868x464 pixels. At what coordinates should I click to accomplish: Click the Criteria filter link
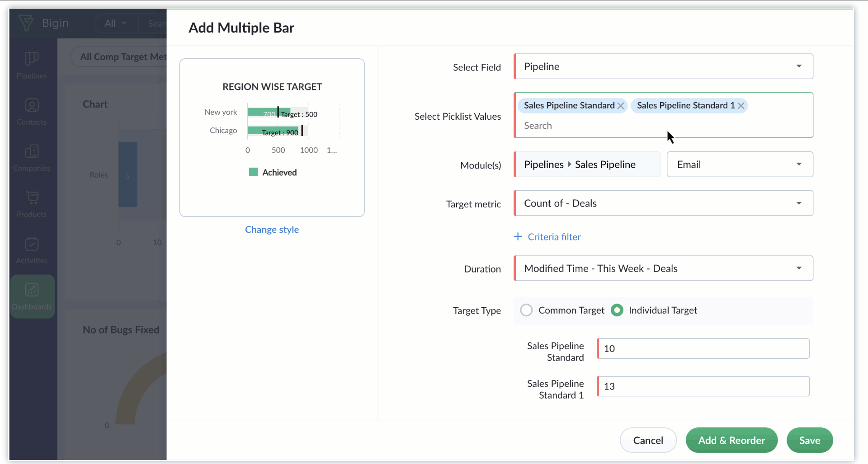(554, 237)
